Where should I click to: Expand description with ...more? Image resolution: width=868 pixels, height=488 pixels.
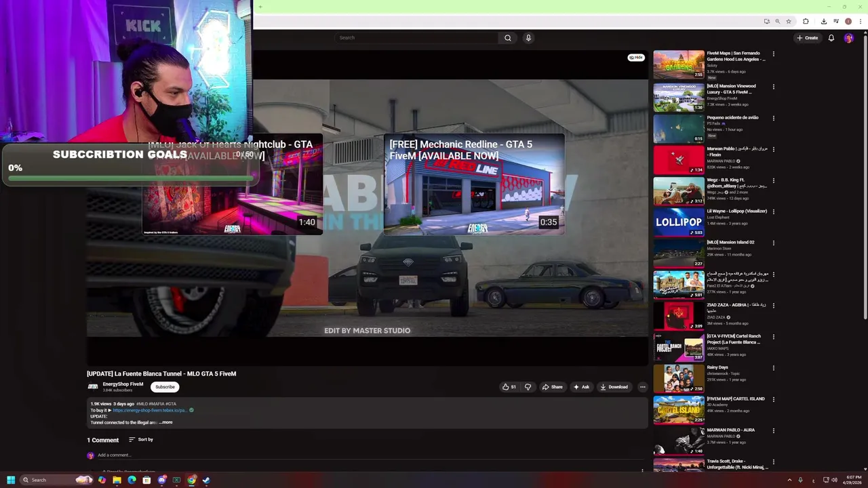pos(165,422)
